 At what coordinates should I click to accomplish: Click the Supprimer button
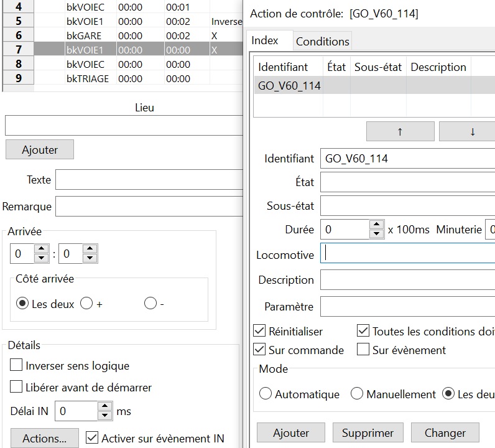[368, 432]
